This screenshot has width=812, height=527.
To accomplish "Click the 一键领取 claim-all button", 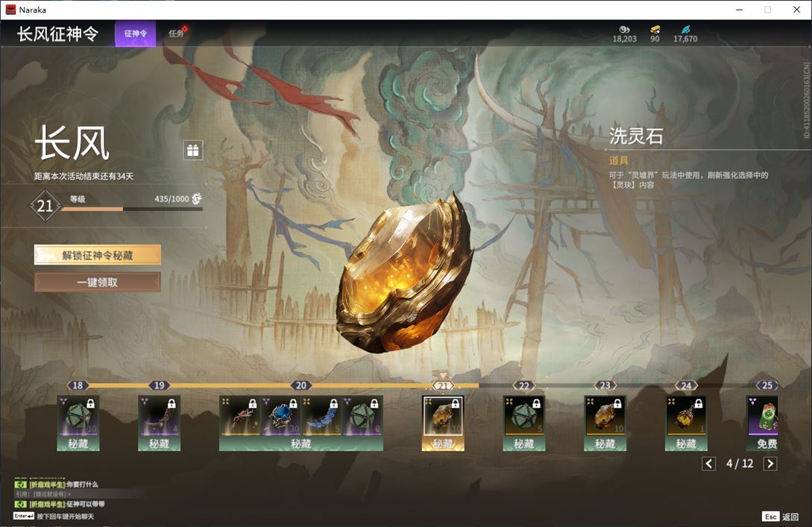I will pos(98,283).
